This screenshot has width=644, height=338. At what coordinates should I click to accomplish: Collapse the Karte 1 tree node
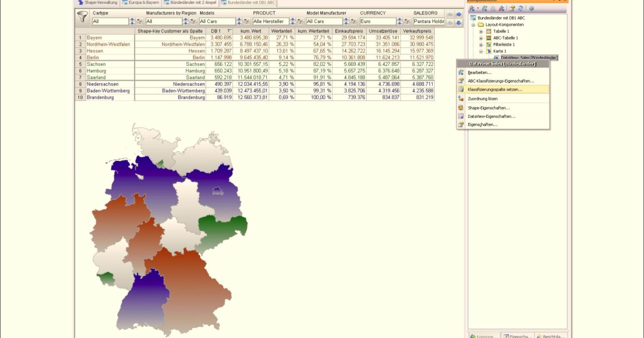click(481, 51)
